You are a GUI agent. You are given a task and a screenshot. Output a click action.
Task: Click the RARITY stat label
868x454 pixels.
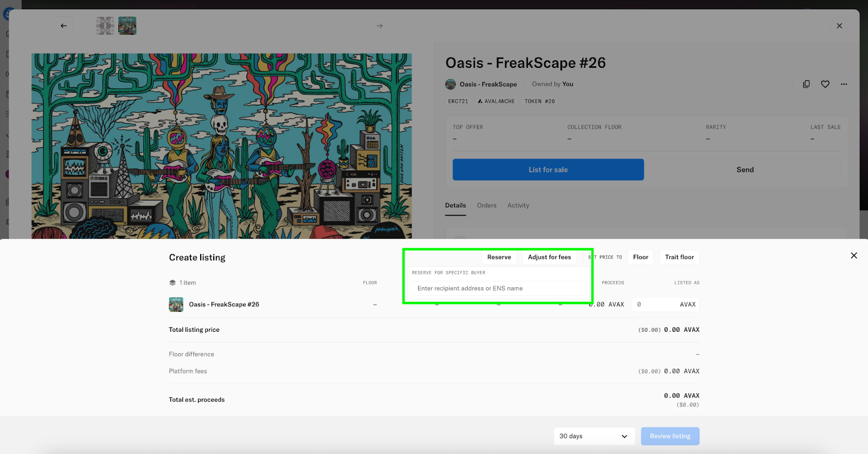coord(716,127)
